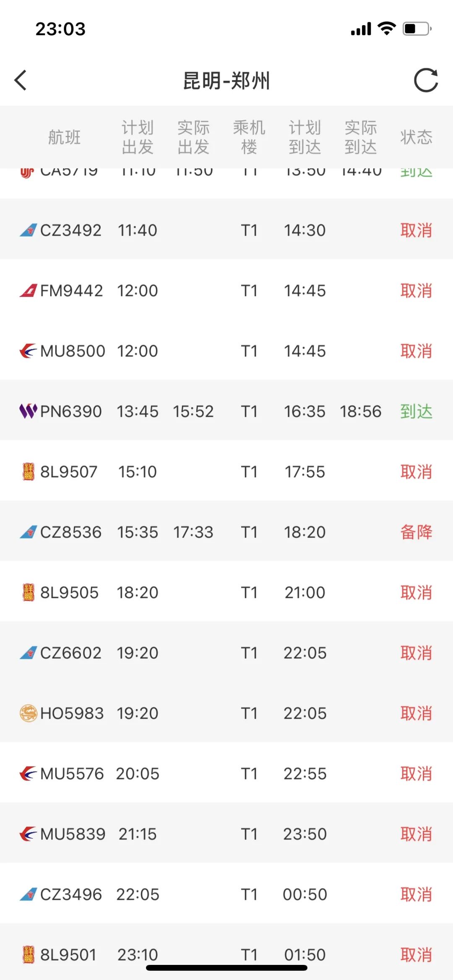The height and width of the screenshot is (980, 453).
Task: Tap Shanghai Airlines logo beside FM9442
Action: (x=28, y=291)
